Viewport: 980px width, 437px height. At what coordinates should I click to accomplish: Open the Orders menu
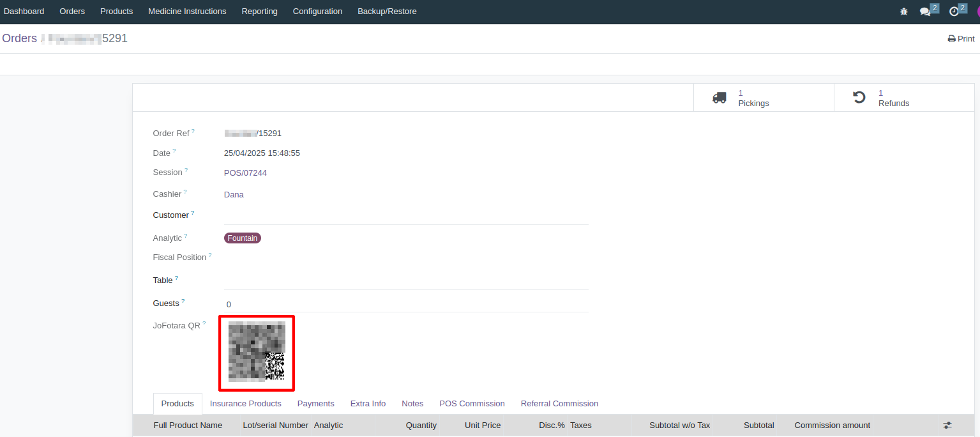pyautogui.click(x=72, y=11)
